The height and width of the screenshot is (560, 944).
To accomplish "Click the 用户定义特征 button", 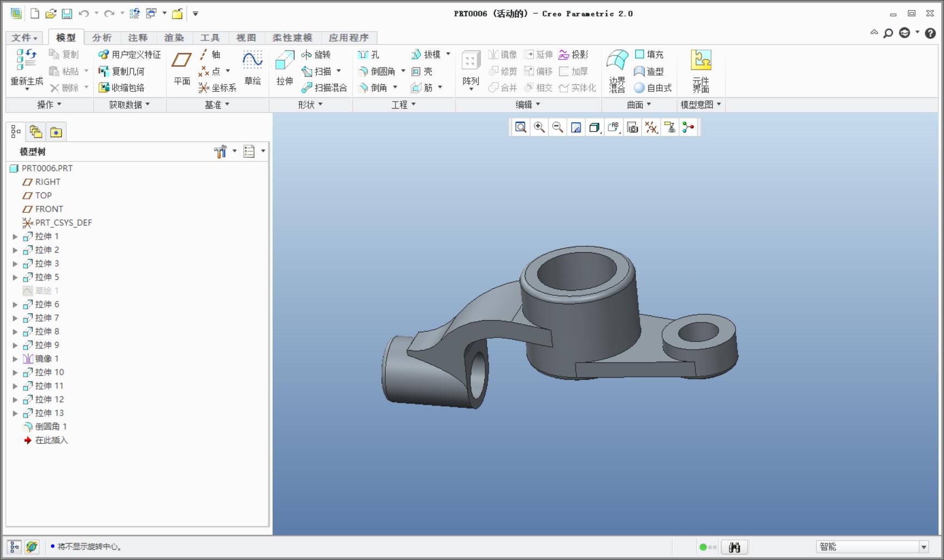I will tap(130, 54).
